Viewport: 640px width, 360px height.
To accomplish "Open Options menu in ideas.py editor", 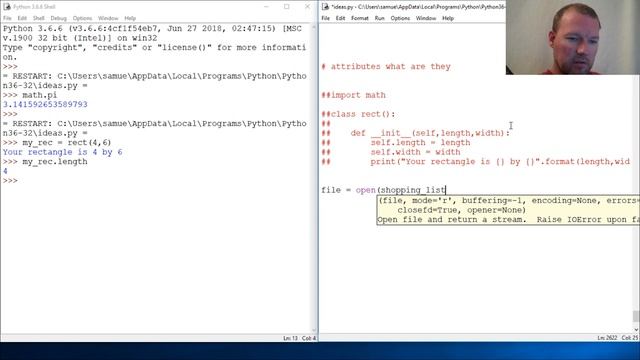I will 400,18.
